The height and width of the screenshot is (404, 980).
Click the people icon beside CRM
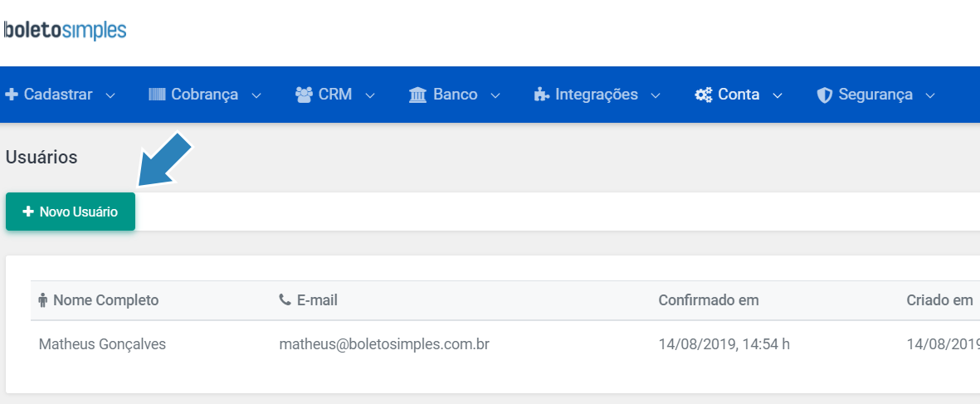pos(304,95)
